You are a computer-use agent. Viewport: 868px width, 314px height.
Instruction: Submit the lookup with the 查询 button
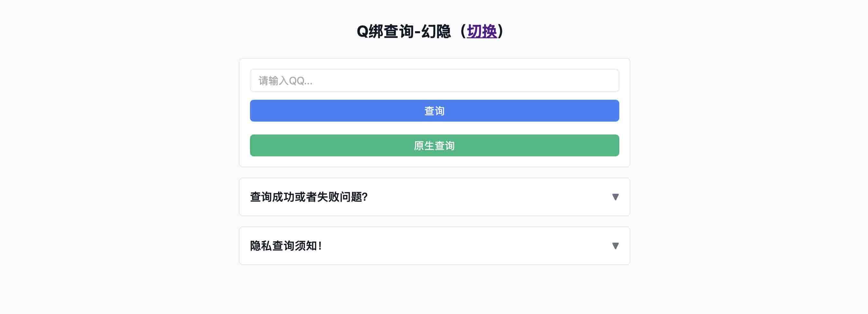pos(434,110)
